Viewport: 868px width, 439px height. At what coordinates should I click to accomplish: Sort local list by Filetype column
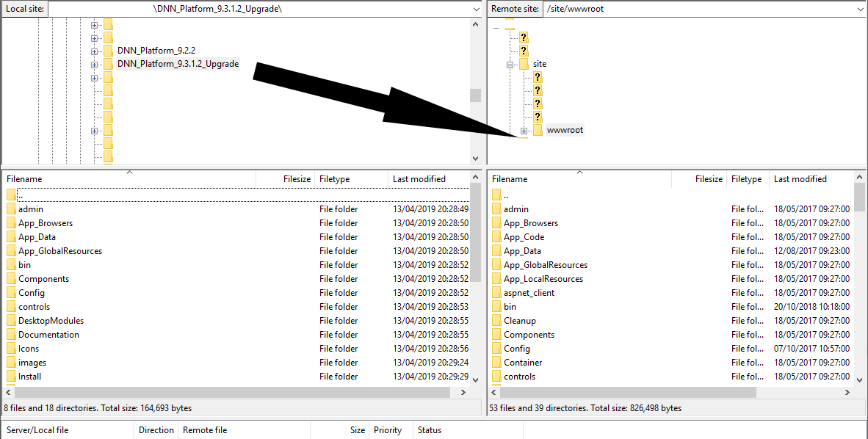352,179
